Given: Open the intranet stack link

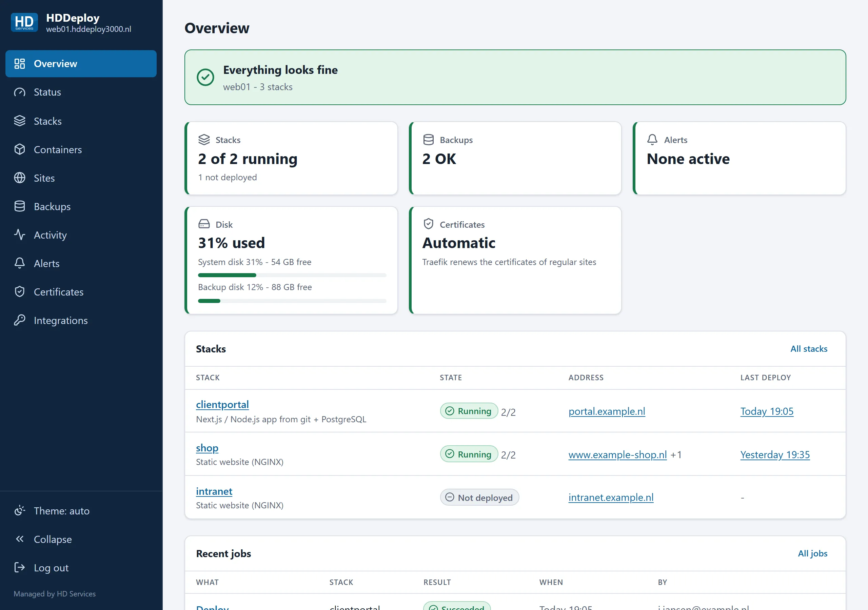Looking at the screenshot, I should coord(214,491).
